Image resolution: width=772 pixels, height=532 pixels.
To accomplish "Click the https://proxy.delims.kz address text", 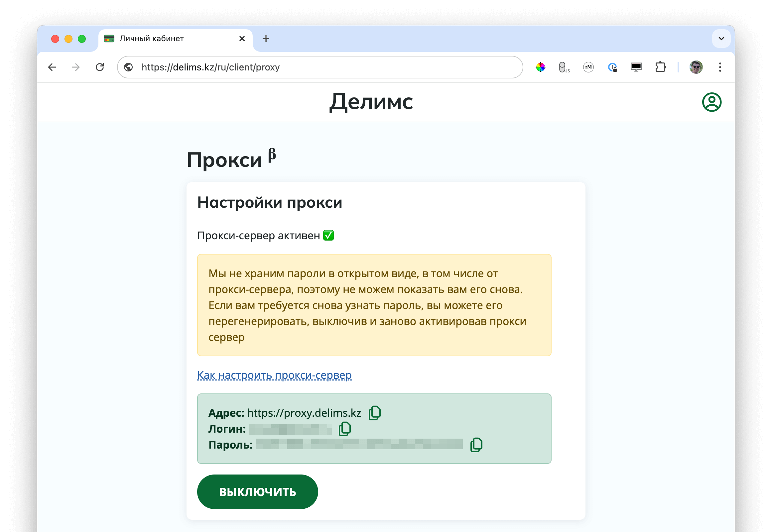I will pyautogui.click(x=304, y=413).
